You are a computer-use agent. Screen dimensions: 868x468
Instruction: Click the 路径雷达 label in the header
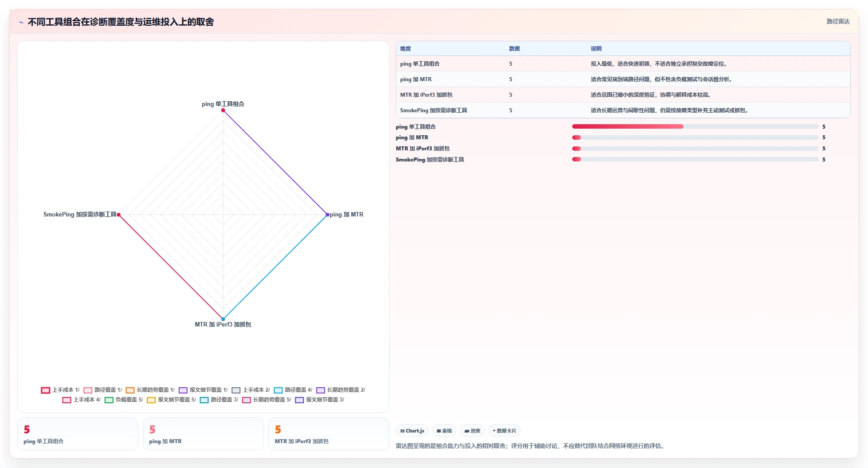click(x=838, y=21)
